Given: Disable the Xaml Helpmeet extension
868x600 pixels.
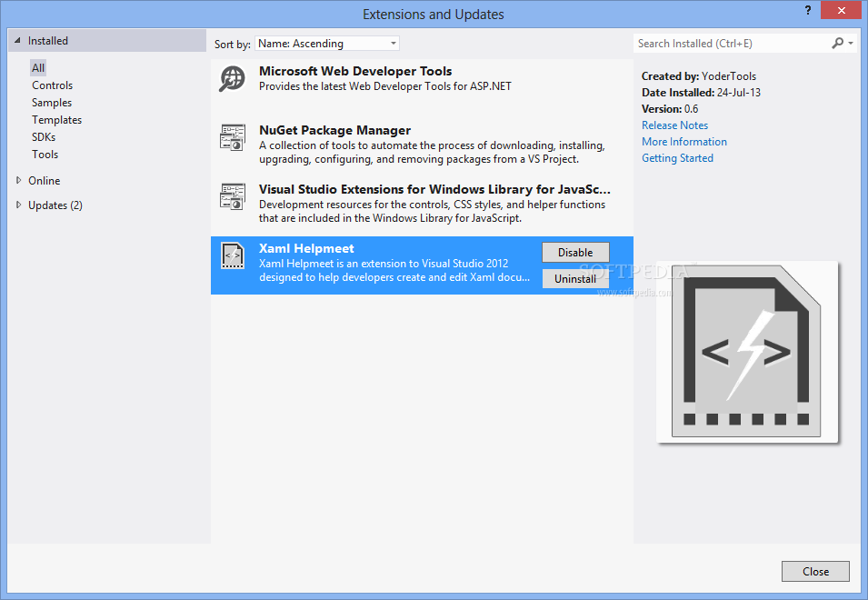Looking at the screenshot, I should (575, 253).
